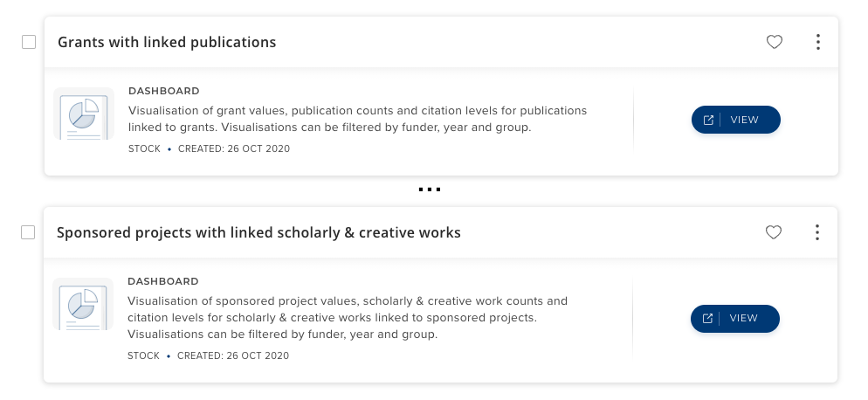The image size is (868, 400).
Task: Click the Sponsored projects dashboard chart icon
Action: point(83,305)
